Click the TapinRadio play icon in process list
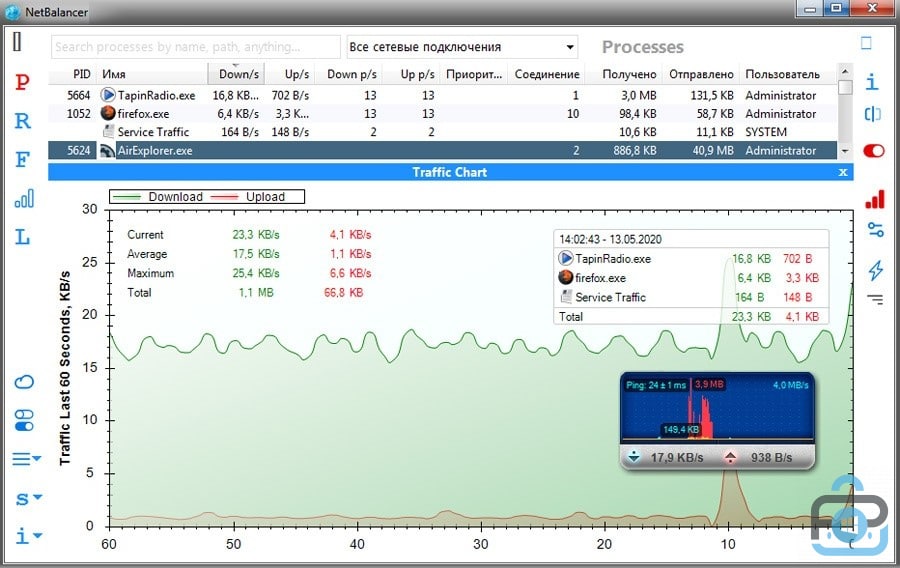This screenshot has height=568, width=900. pos(107,95)
